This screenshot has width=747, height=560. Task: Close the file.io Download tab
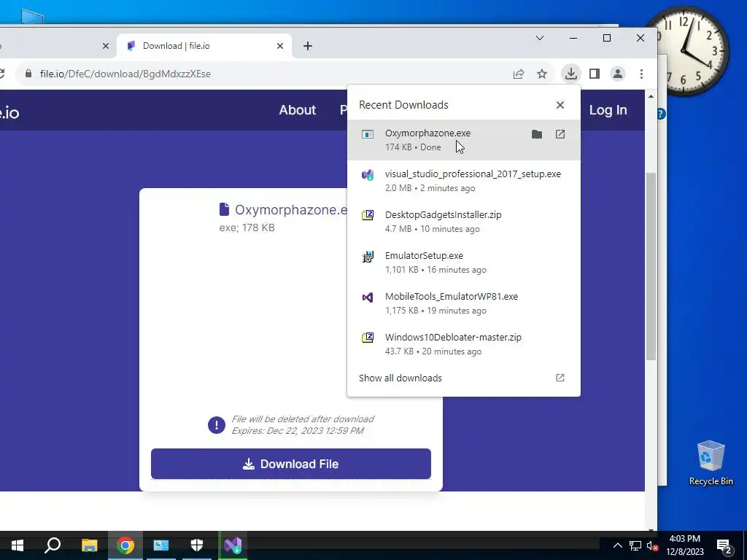(x=280, y=46)
